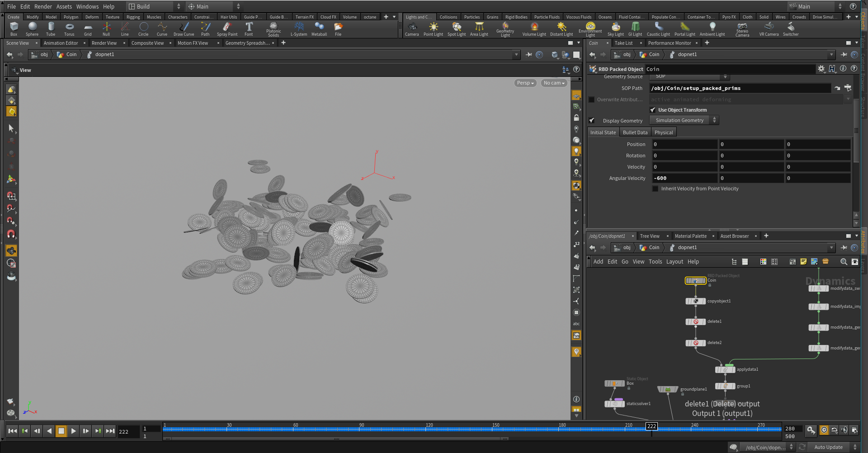Screen dimensions: 868x453
Task: Select the Null shelf tool
Action: point(106,29)
